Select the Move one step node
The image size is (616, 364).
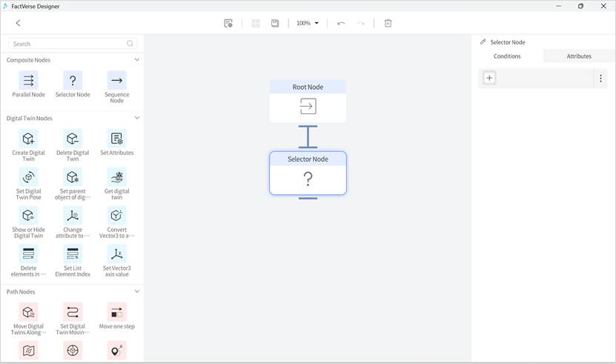tap(116, 312)
